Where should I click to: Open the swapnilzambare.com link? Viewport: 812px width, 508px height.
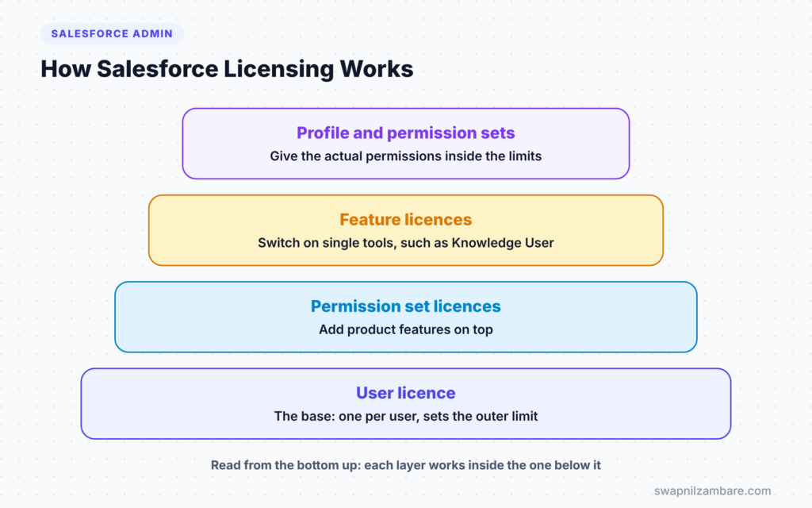pos(712,491)
